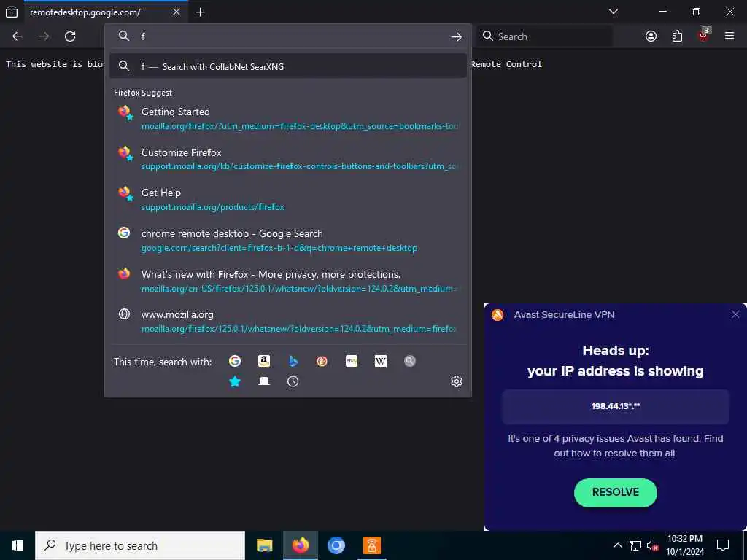Show hidden system tray icons
Viewport: 747px width, 560px height.
tap(617, 545)
